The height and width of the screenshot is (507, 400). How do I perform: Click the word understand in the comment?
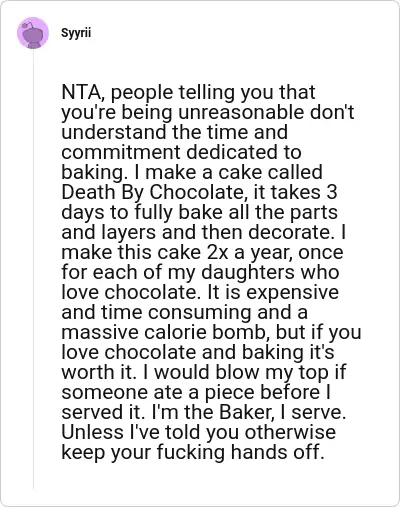click(x=114, y=132)
